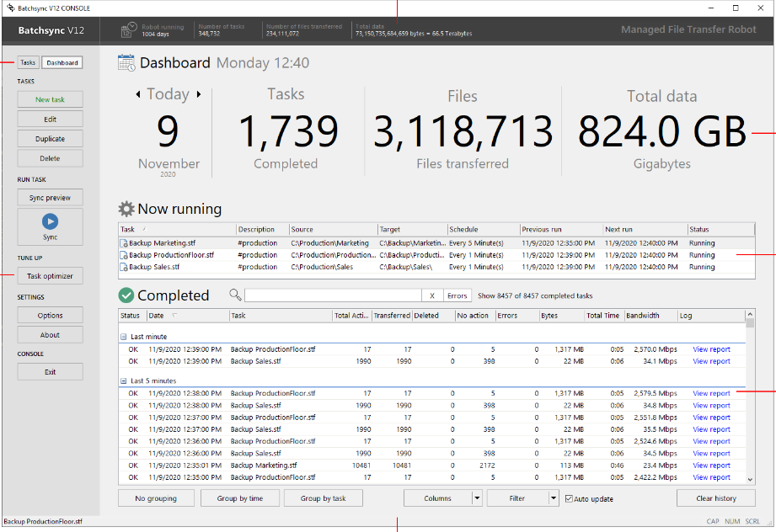The image size is (776, 532).
Task: Click the New task button
Action: coord(50,99)
